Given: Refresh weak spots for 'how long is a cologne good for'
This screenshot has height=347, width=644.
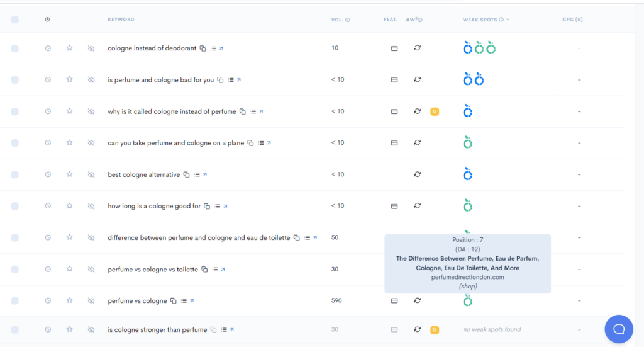Looking at the screenshot, I should 417,206.
